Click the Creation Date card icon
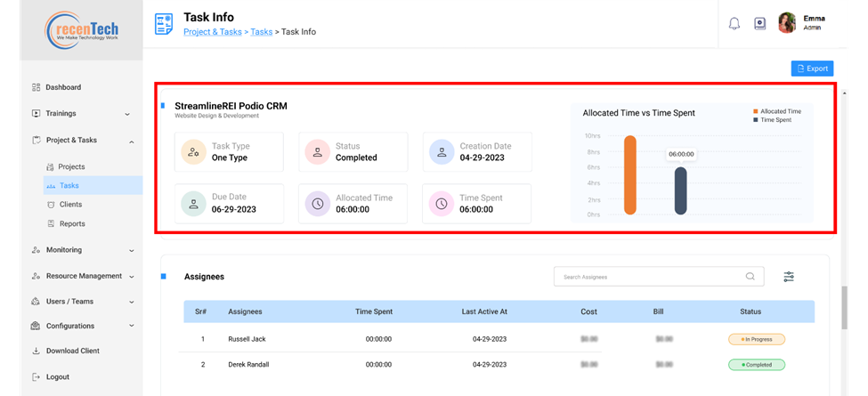Image resolution: width=868 pixels, height=396 pixels. 442,152
